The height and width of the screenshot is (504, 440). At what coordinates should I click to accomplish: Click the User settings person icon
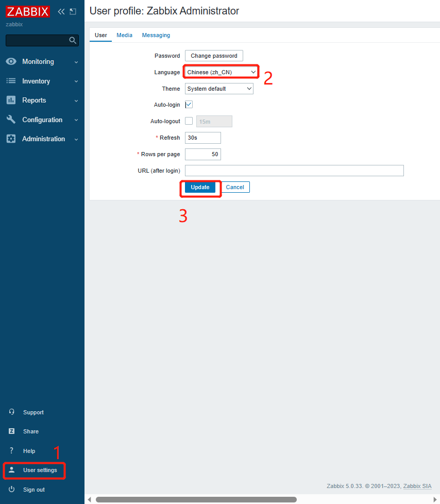coord(11,469)
